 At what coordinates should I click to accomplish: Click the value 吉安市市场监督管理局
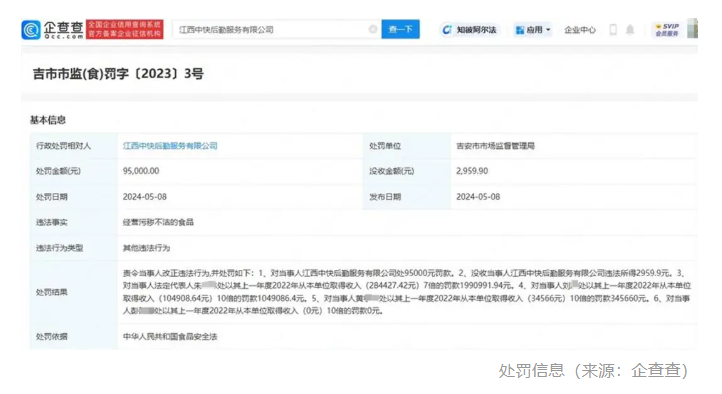(495, 146)
